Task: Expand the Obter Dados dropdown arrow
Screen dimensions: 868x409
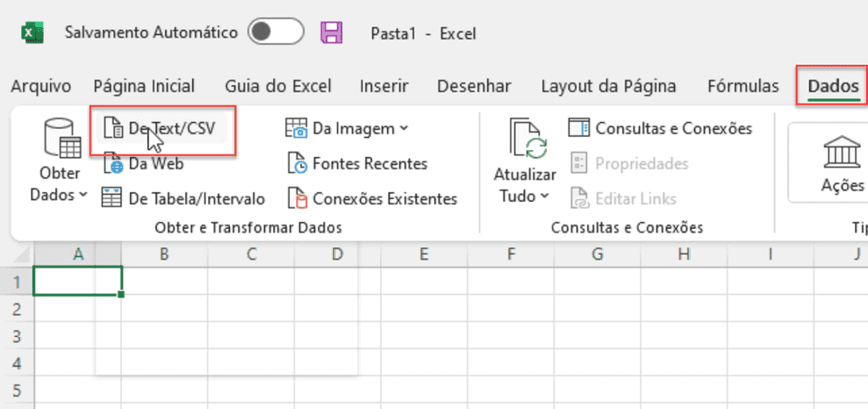Action: [x=83, y=195]
